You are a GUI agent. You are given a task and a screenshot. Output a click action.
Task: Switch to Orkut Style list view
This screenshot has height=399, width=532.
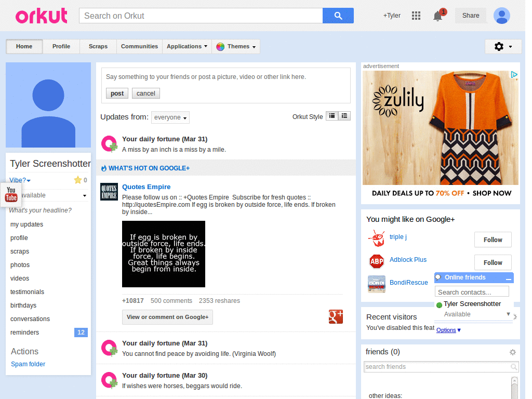(344, 116)
